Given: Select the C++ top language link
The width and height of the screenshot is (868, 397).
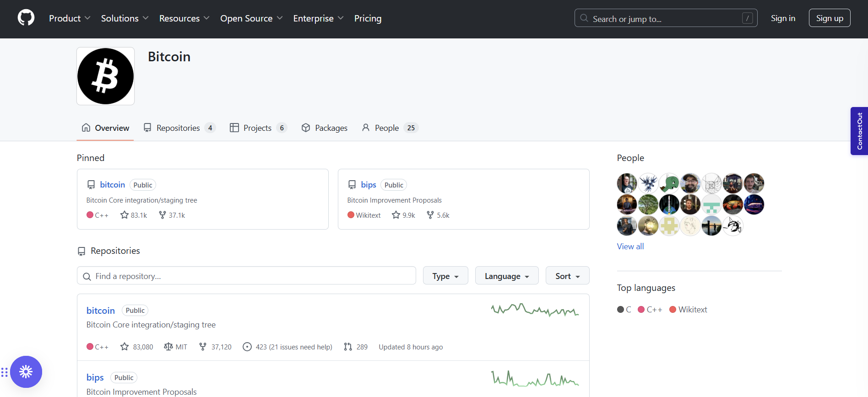Looking at the screenshot, I should click(x=650, y=310).
